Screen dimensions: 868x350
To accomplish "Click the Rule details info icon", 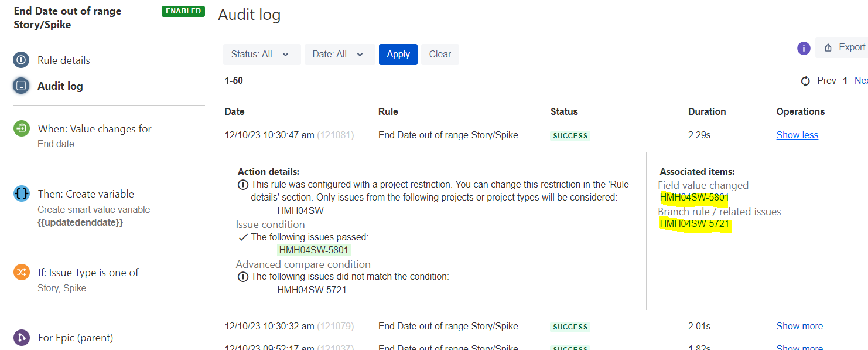I will coord(21,60).
